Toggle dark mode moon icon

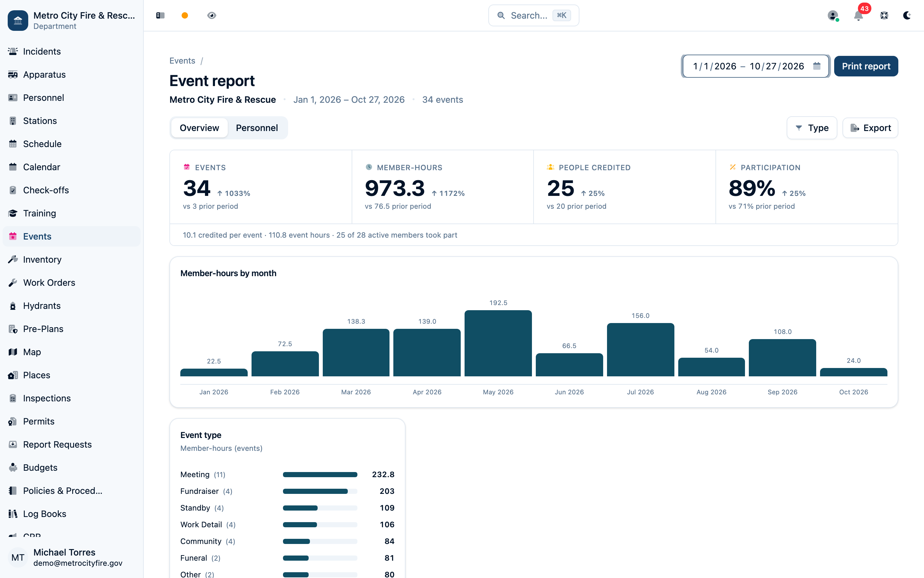(x=907, y=15)
